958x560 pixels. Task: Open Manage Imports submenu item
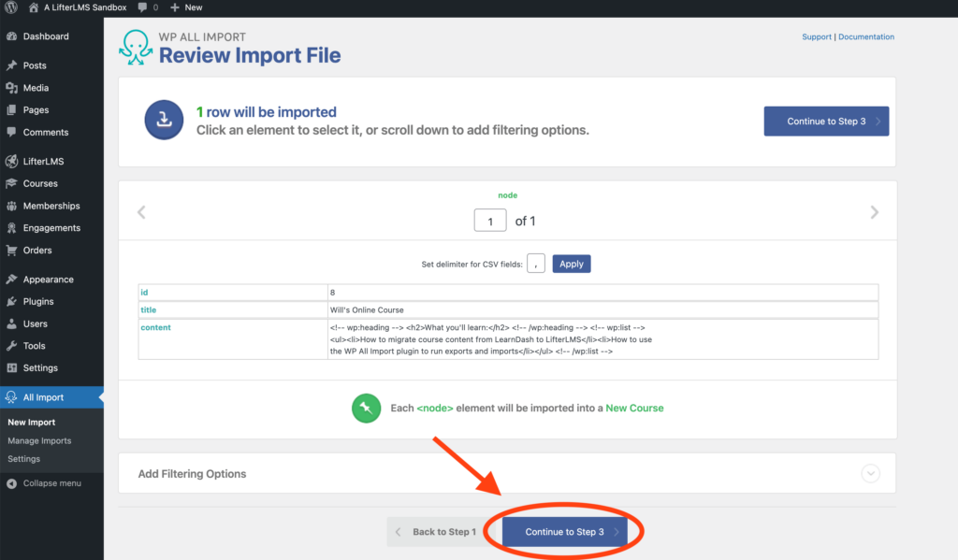point(39,440)
